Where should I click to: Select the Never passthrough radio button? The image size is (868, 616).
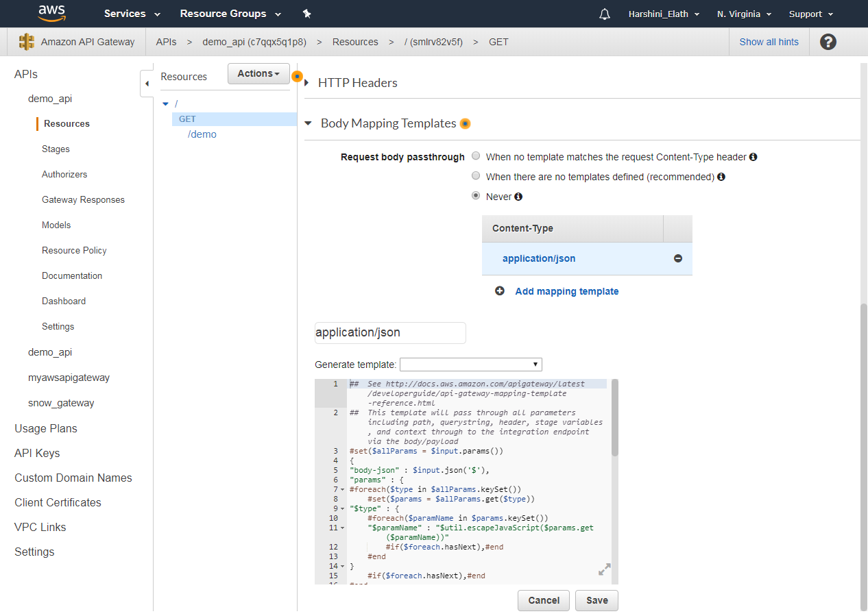[x=476, y=196]
